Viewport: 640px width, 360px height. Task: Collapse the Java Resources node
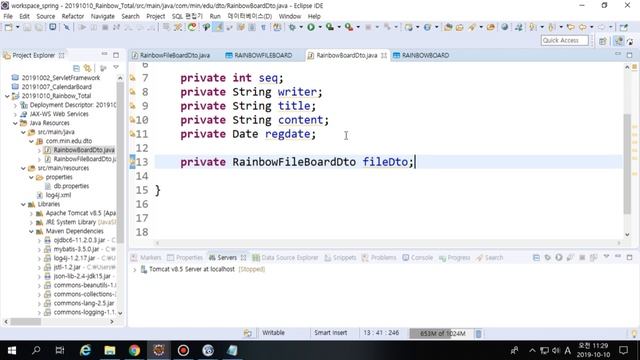pyautogui.click(x=16, y=123)
